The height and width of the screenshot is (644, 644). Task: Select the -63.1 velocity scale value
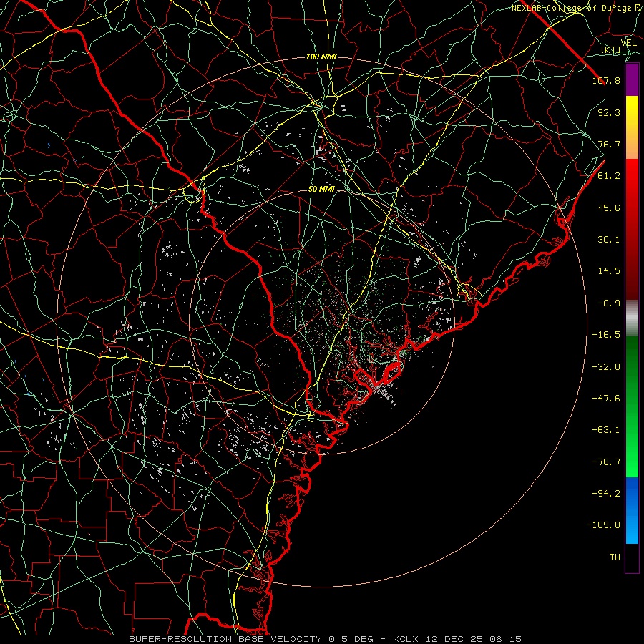click(x=606, y=430)
